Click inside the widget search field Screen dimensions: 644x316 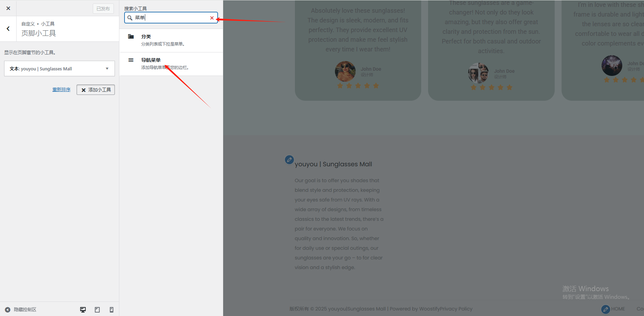coord(171,18)
